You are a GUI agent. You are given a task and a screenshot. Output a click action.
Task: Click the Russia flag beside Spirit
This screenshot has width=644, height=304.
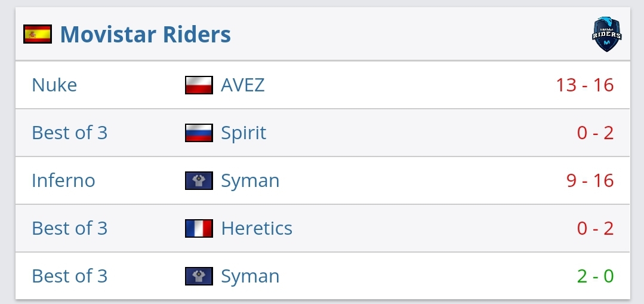pyautogui.click(x=199, y=133)
